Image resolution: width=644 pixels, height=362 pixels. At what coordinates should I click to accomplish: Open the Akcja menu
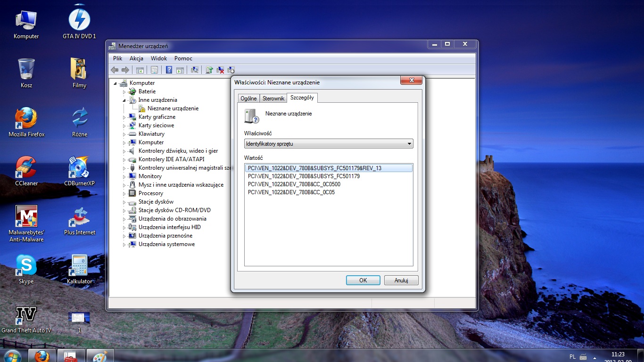click(136, 58)
